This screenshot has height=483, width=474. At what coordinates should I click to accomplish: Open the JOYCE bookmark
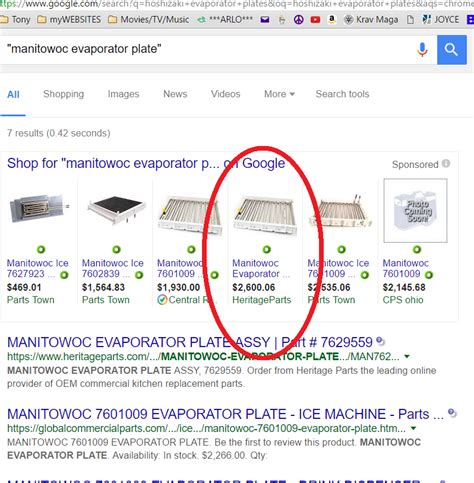(441, 20)
